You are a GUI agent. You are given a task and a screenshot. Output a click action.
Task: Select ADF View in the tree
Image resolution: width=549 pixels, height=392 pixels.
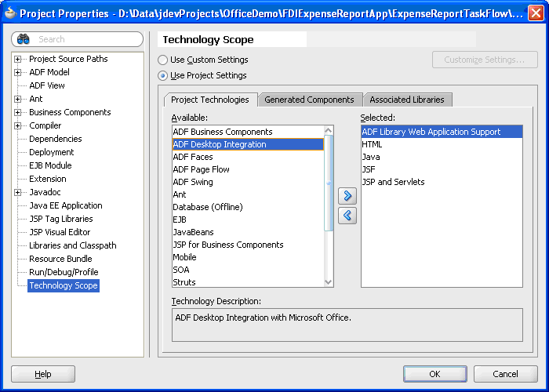[47, 85]
